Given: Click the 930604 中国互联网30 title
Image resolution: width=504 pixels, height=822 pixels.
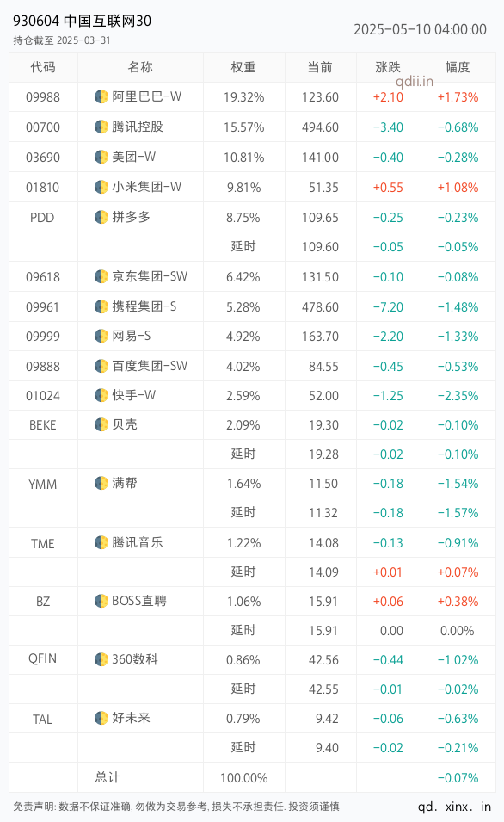Looking at the screenshot, I should pos(83,21).
